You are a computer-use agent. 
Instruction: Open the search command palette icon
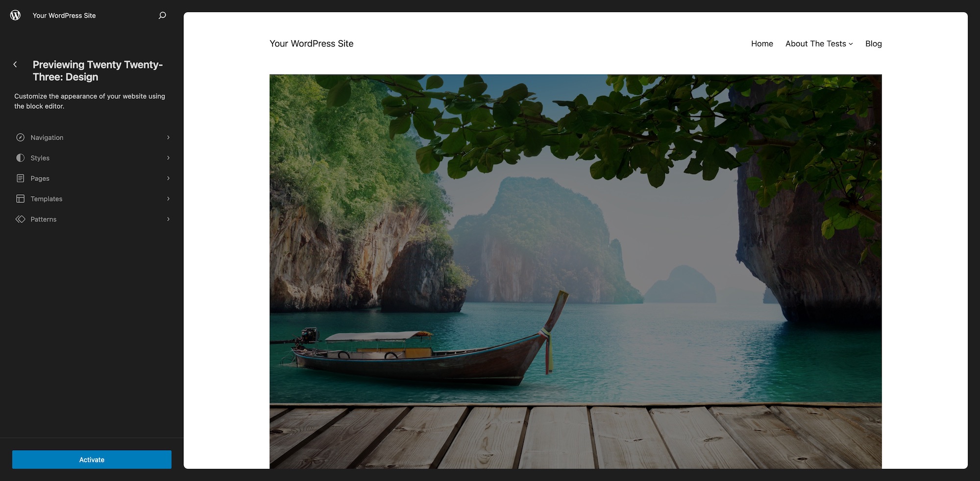pos(162,15)
